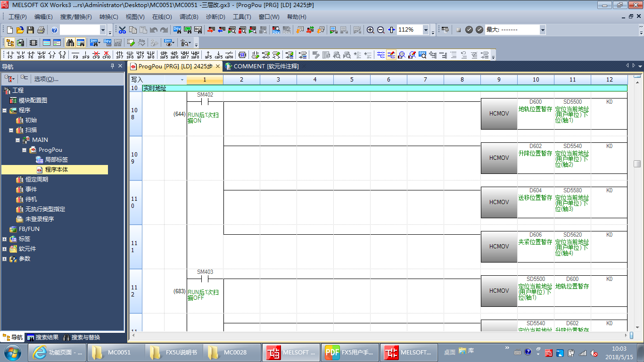This screenshot has height=362, width=644.
Task: Open the 112% zoom level dropdown
Action: (426, 30)
